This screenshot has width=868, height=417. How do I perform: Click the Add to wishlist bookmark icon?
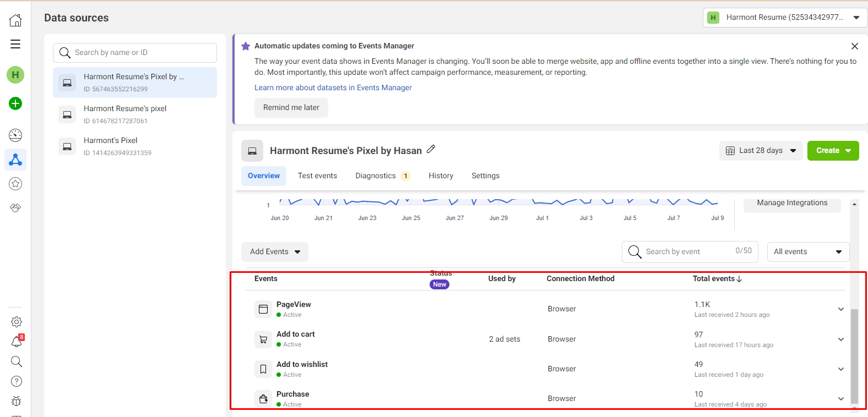coord(263,369)
